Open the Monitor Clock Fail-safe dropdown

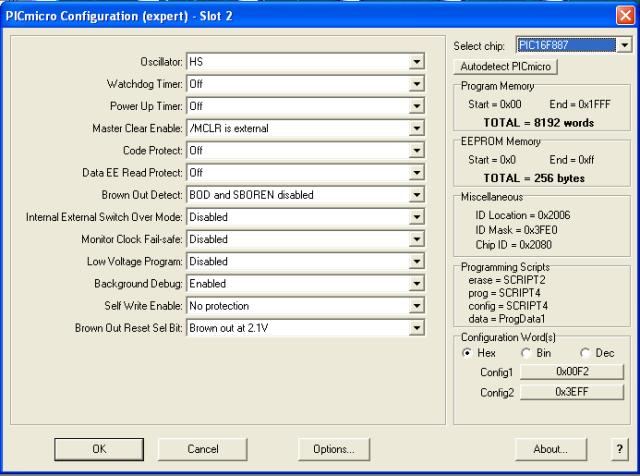416,239
